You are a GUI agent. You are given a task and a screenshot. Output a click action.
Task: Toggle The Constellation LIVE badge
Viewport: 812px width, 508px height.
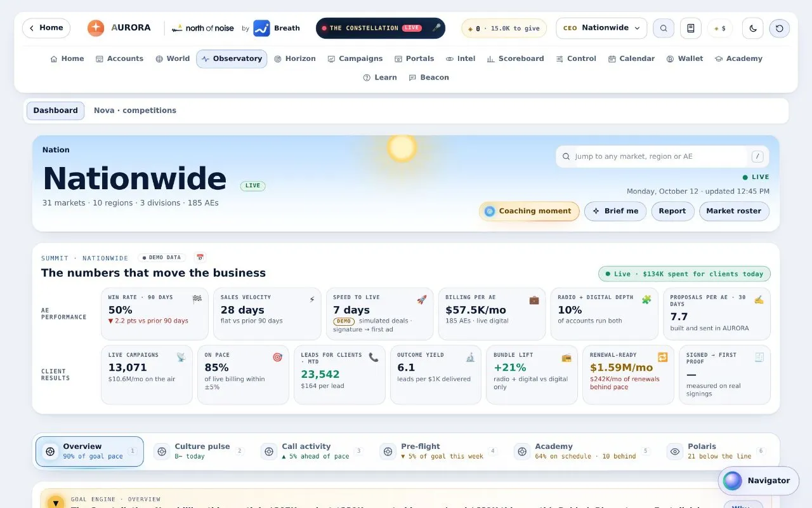point(412,28)
